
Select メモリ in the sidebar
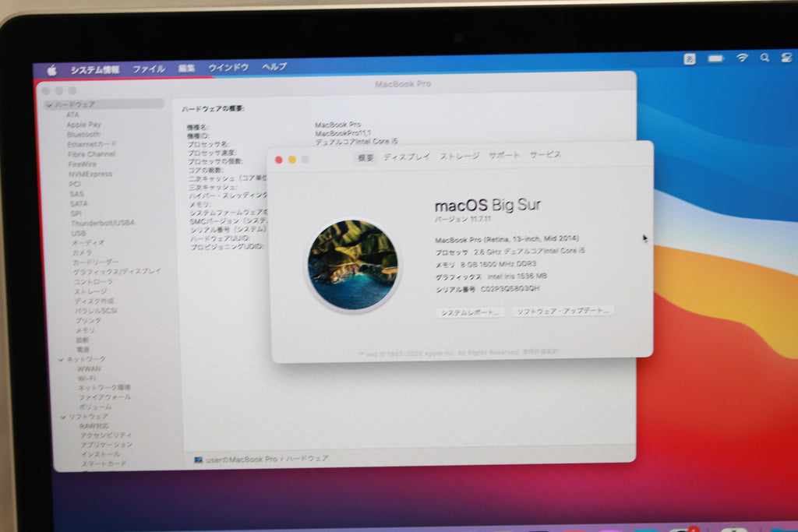pos(86,330)
